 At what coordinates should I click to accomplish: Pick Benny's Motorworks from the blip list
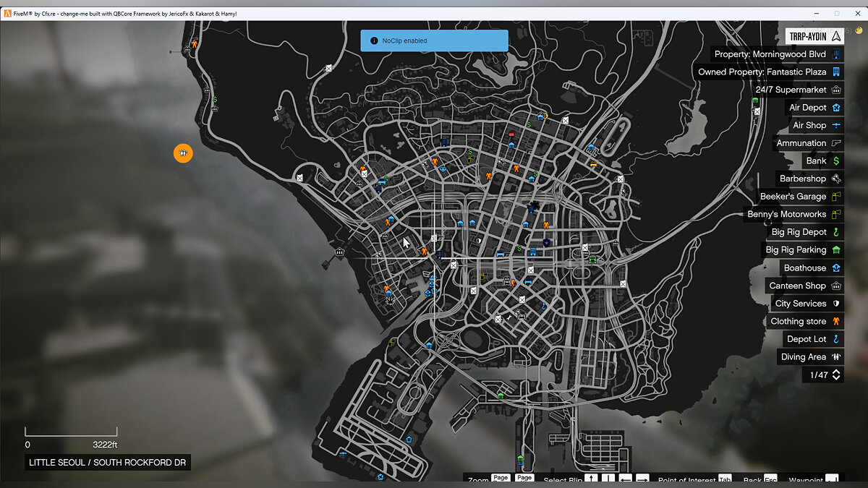[786, 214]
